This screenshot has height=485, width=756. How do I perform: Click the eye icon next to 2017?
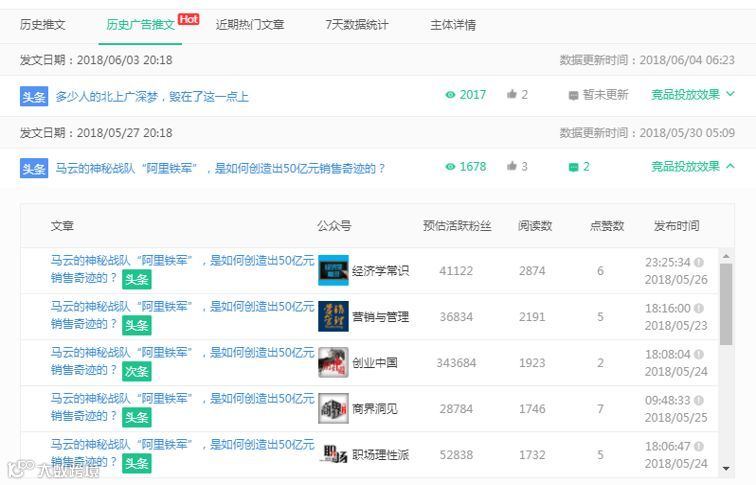pos(450,95)
